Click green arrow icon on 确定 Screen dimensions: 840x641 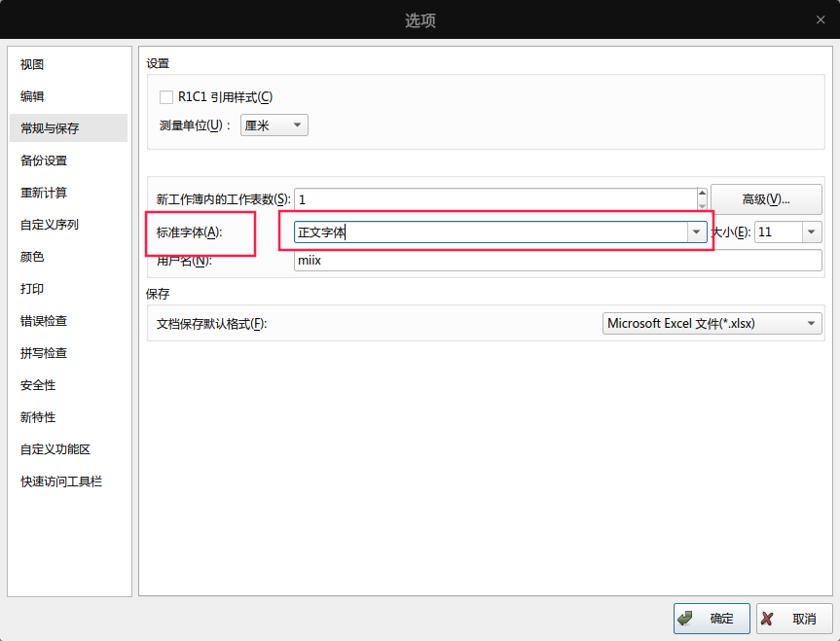coord(685,619)
